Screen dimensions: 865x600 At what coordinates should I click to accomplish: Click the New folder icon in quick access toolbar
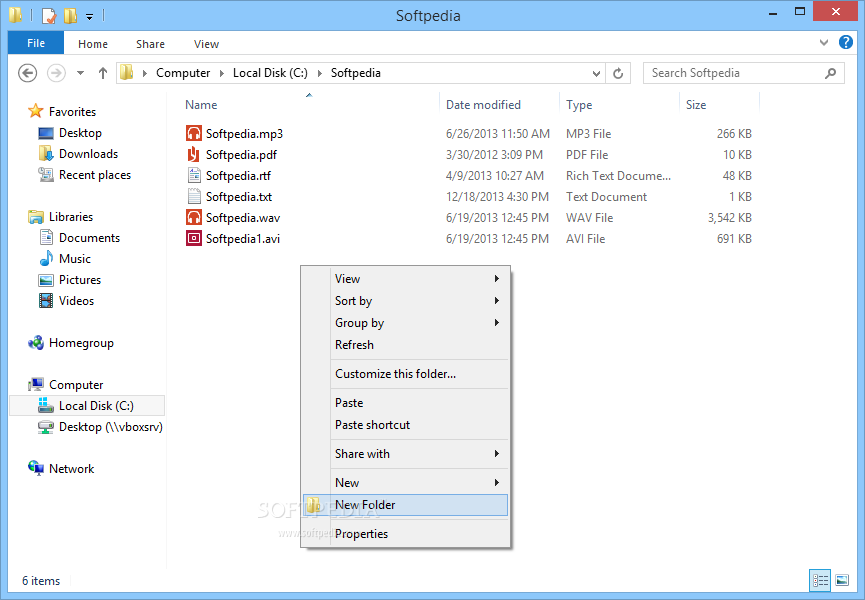click(x=70, y=16)
